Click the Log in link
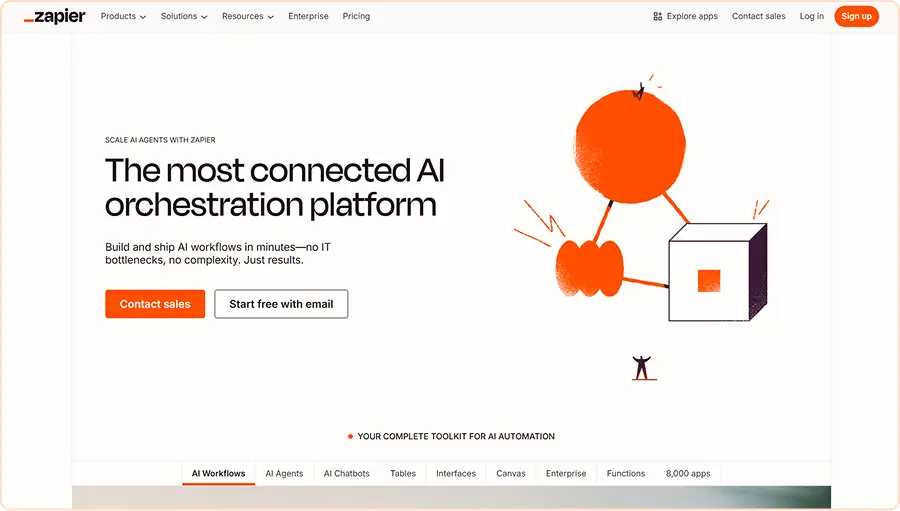 coord(812,16)
